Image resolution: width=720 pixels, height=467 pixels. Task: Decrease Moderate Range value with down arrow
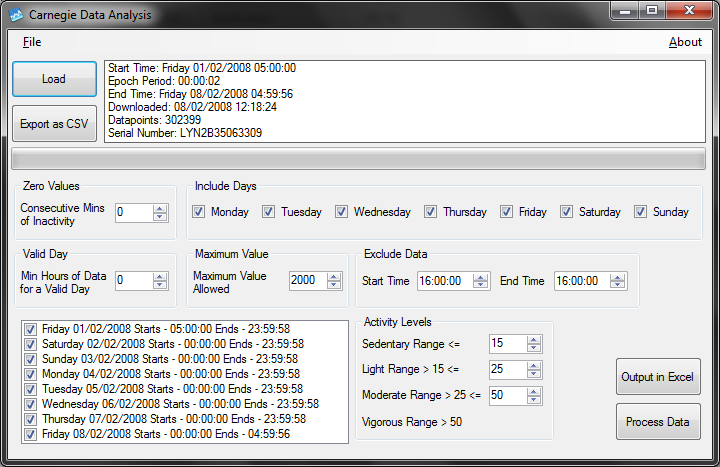click(x=534, y=400)
